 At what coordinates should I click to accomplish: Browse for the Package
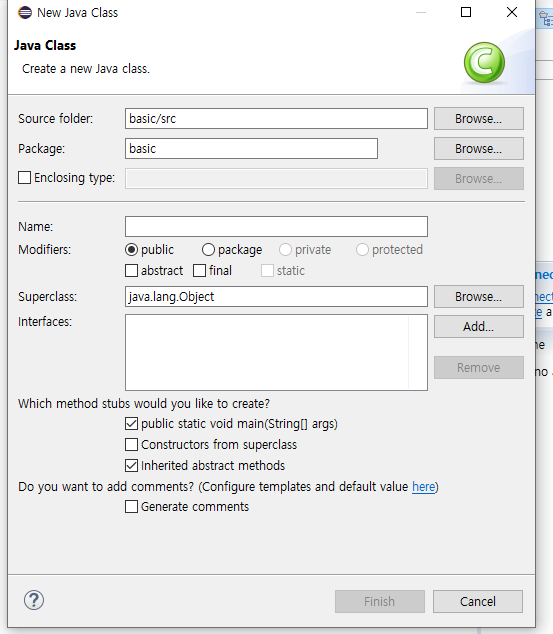[x=479, y=148]
